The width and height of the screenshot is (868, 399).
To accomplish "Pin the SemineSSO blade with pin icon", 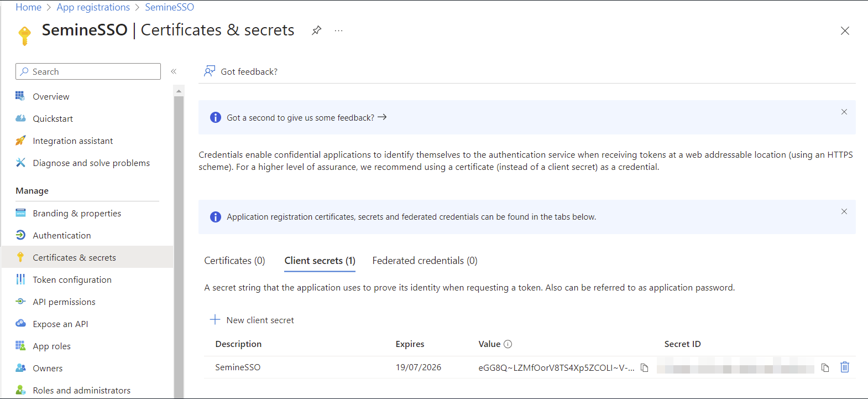I will pyautogui.click(x=316, y=30).
